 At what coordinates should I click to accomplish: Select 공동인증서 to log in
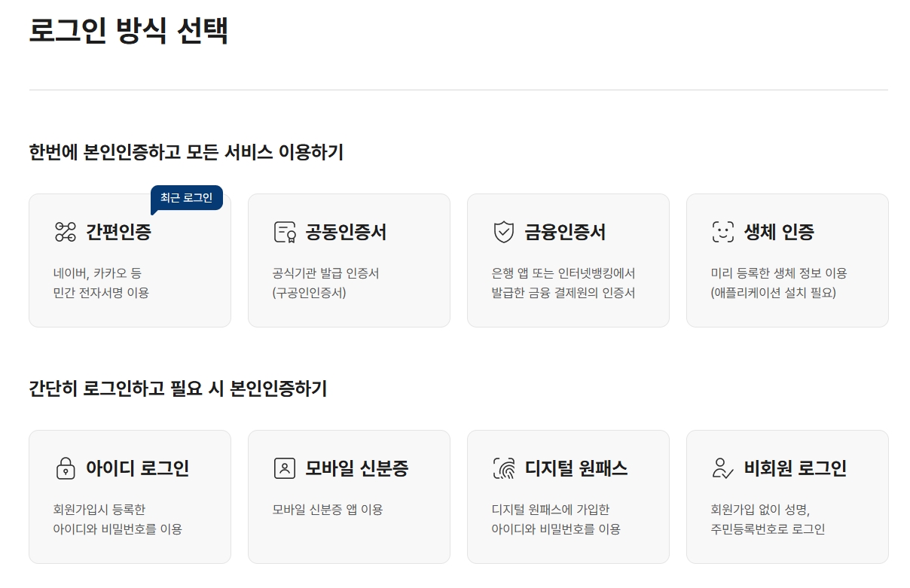pos(349,260)
